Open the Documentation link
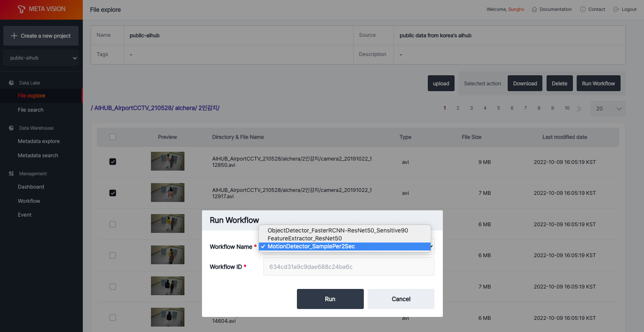The width and height of the screenshot is (644, 332). coord(556,9)
